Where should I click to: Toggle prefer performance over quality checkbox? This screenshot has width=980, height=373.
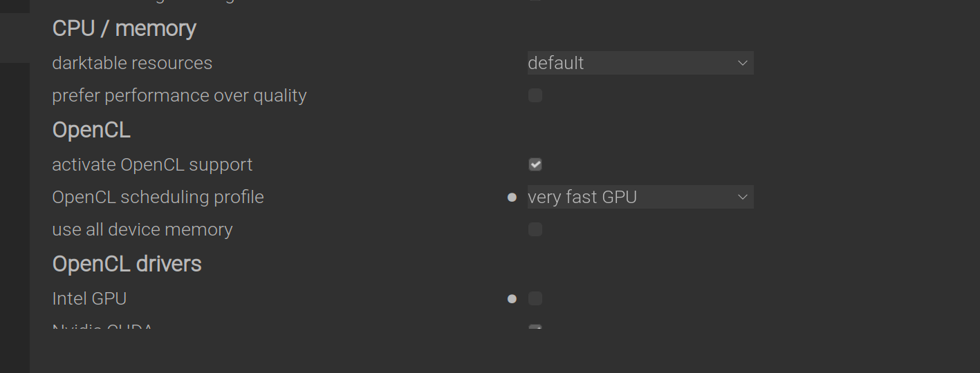pos(535,95)
